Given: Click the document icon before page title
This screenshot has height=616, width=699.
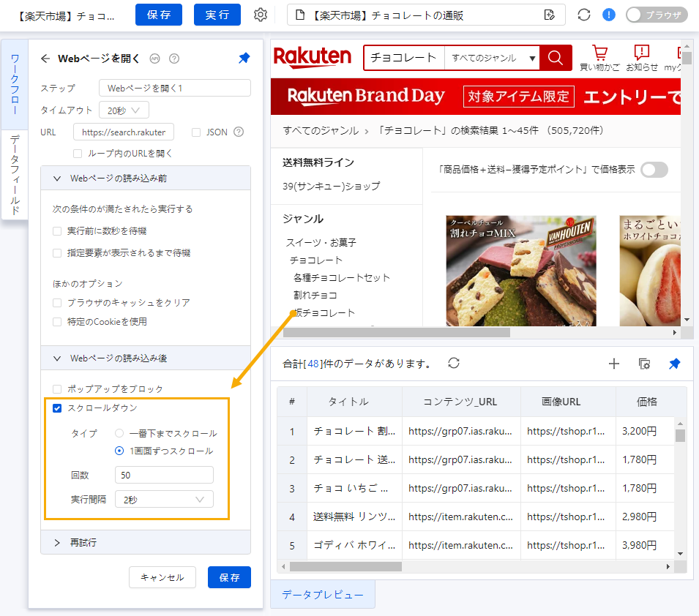Looking at the screenshot, I should point(300,15).
